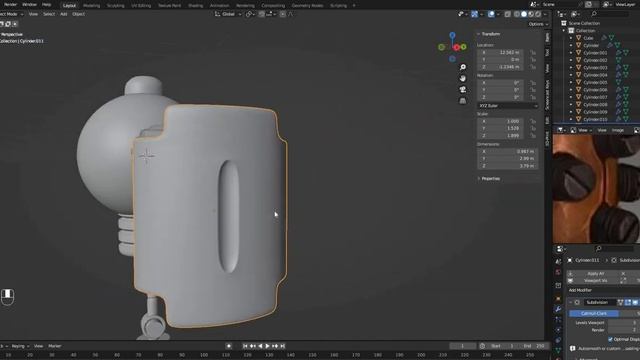The height and width of the screenshot is (360, 640).
Task: Switch perspective/orthographic with the grid icon
Action: tap(463, 100)
